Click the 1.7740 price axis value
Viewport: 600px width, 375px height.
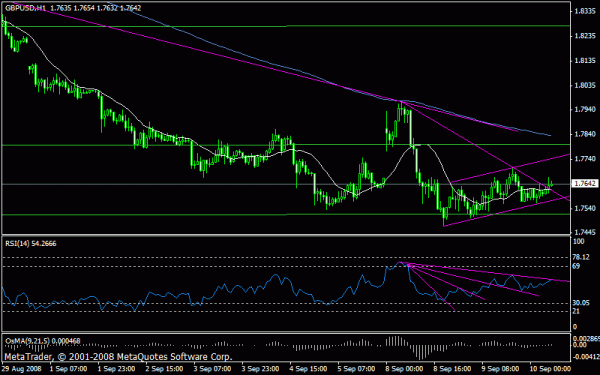[584, 159]
